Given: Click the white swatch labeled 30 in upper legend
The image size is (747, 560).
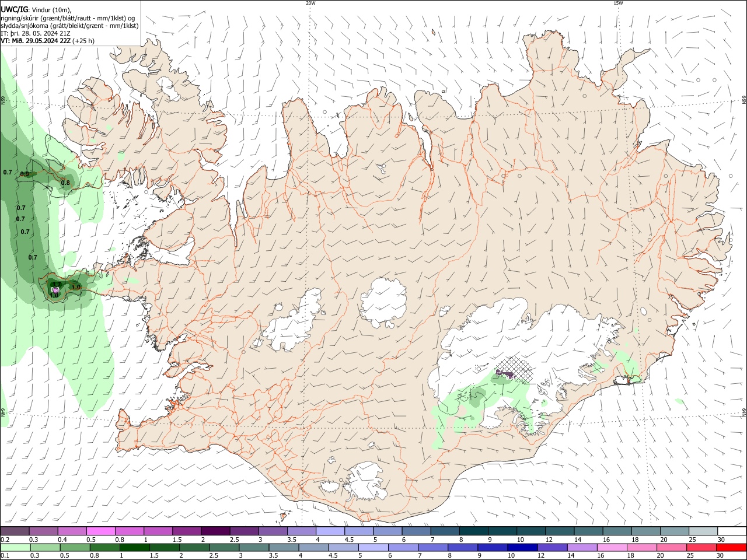Looking at the screenshot, I should point(731,531).
